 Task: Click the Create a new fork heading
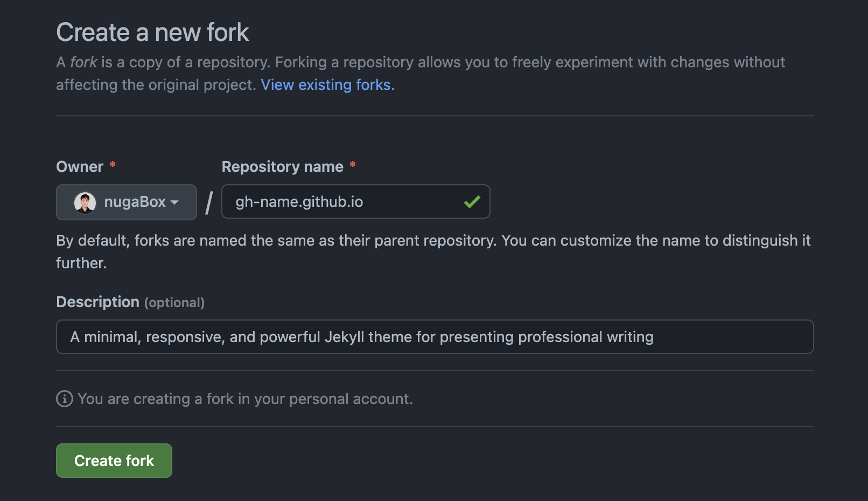pyautogui.click(x=152, y=32)
